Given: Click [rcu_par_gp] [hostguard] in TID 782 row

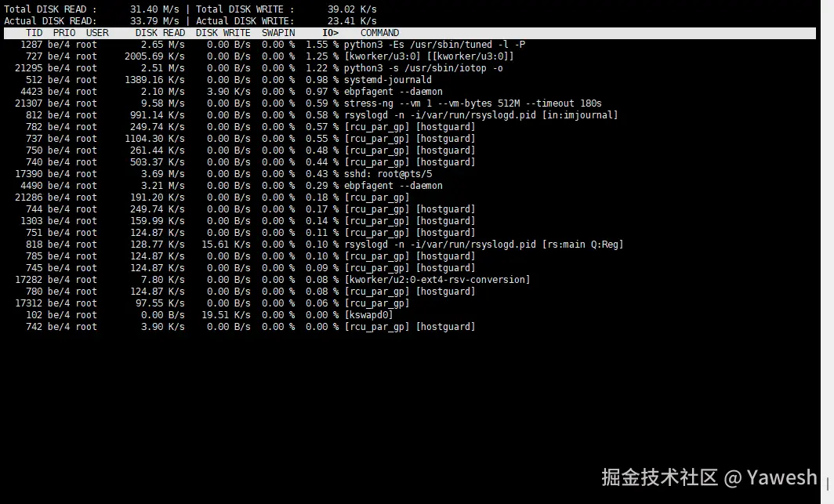Looking at the screenshot, I should 409,127.
